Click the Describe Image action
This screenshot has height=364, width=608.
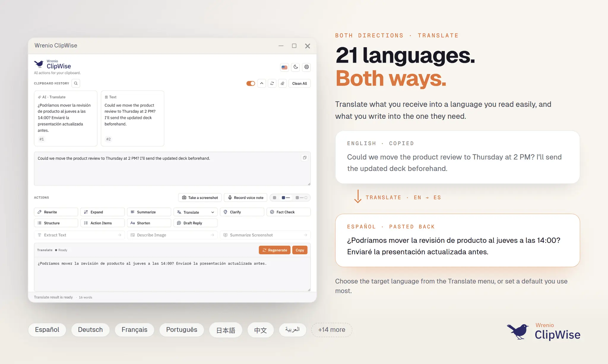[172, 235]
